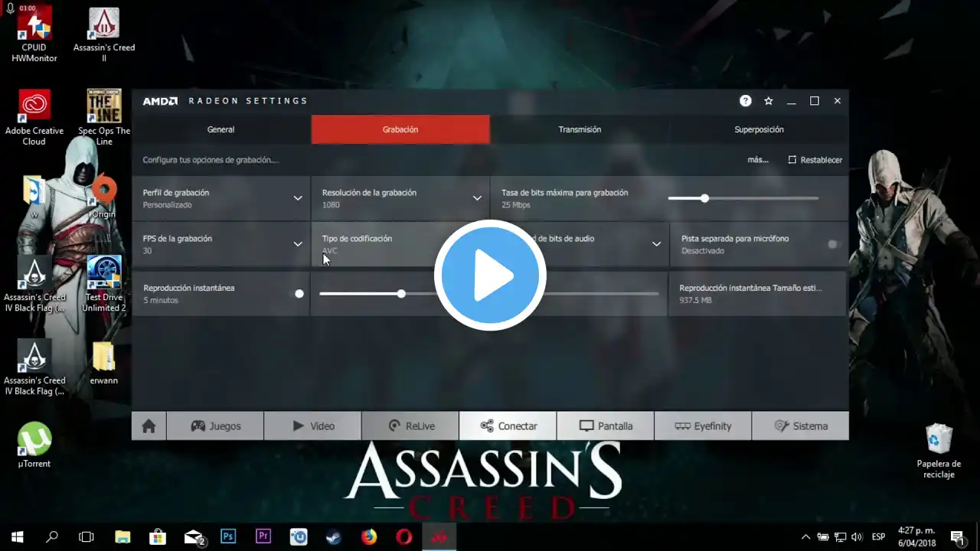Open the volume control in system tray
The height and width of the screenshot is (551, 980).
pyautogui.click(x=857, y=536)
